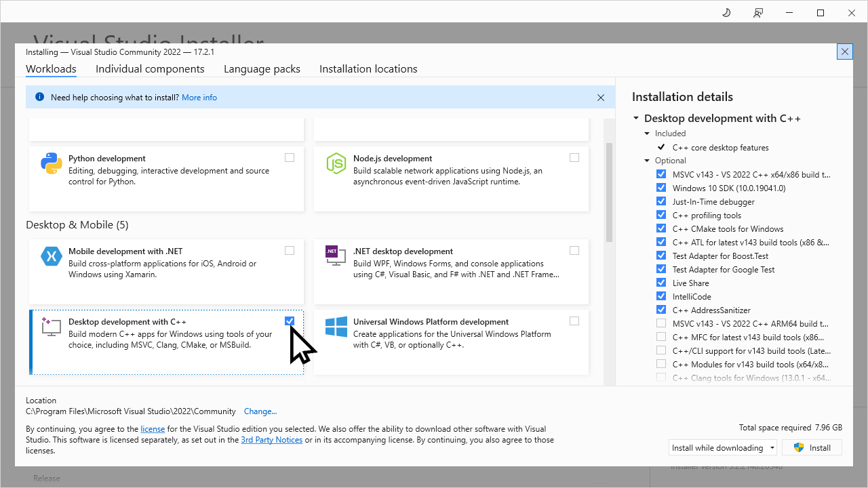Uncheck IntelliCode component
868x488 pixels.
(x=661, y=296)
